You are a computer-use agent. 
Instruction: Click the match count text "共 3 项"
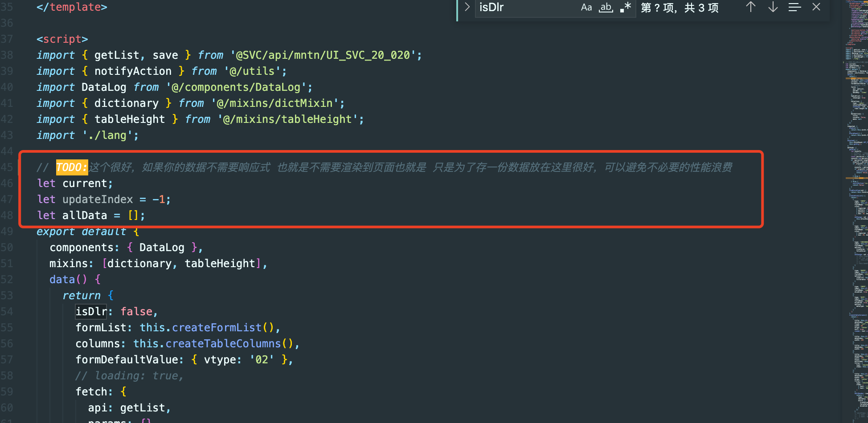[x=701, y=8]
